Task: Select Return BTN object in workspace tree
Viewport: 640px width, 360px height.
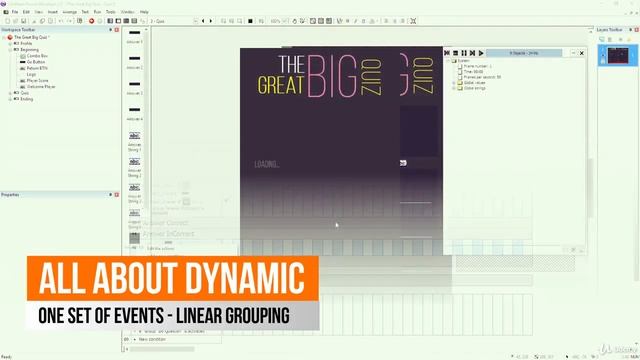Action: coord(37,68)
